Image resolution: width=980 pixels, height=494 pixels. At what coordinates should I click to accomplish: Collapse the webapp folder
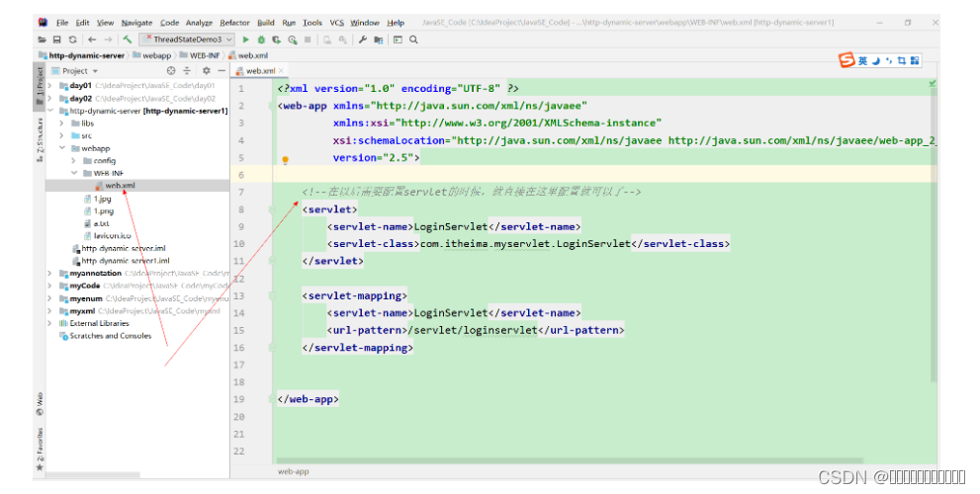click(62, 148)
